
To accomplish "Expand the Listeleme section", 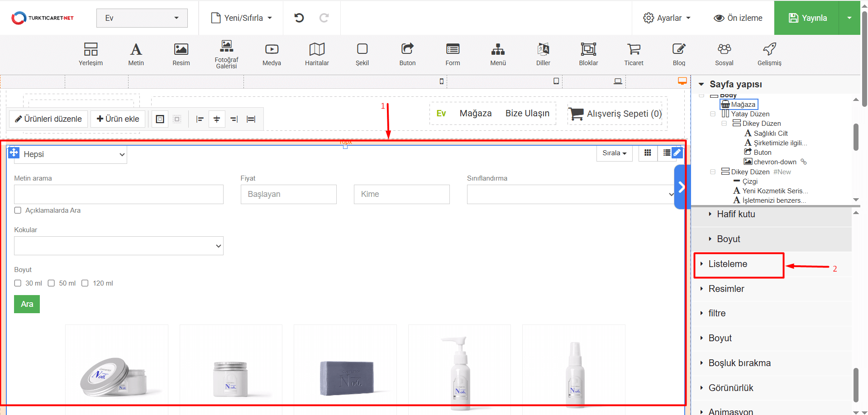I will click(728, 264).
